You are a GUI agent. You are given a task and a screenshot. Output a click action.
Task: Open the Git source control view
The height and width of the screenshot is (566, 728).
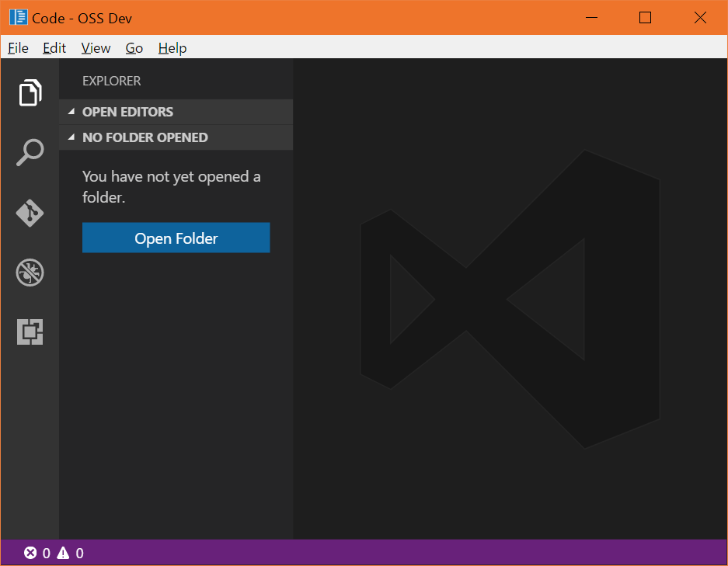pos(30,213)
